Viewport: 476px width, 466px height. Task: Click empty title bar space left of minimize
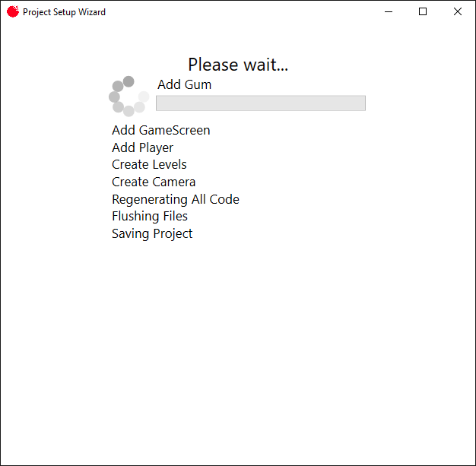click(x=243, y=12)
